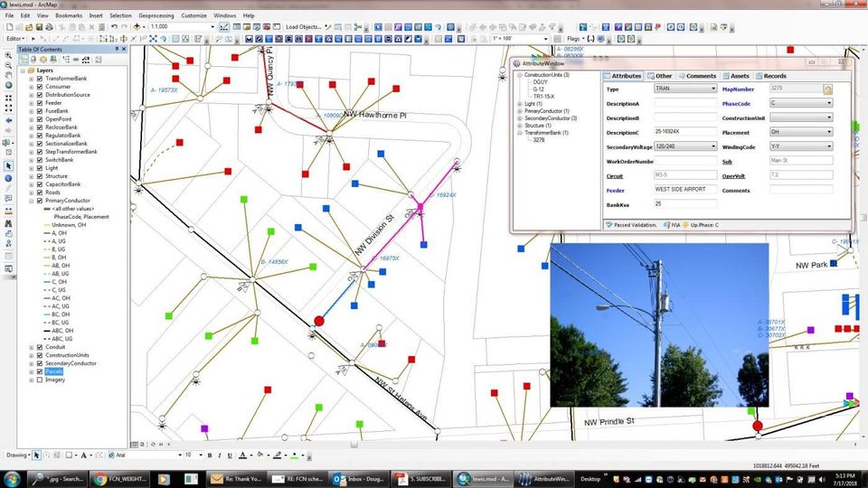Open the Geoprocessing menu
The width and height of the screenshot is (868, 488).
(156, 15)
